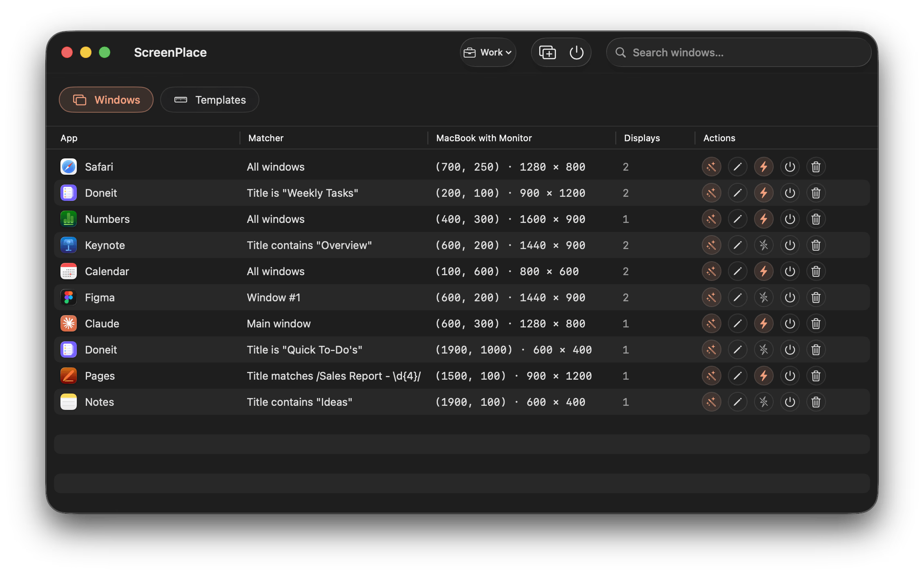
Task: Delete the Figma Window #1 rule
Action: (x=816, y=297)
